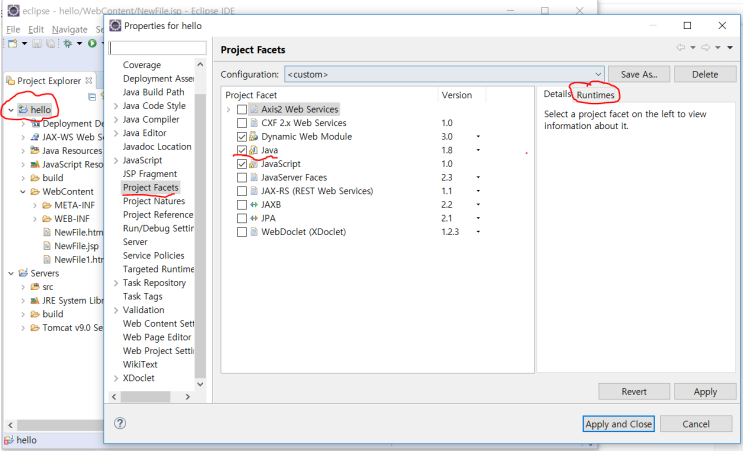Expand the Java Code Style properties node
The width and height of the screenshot is (743, 451).
click(116, 106)
